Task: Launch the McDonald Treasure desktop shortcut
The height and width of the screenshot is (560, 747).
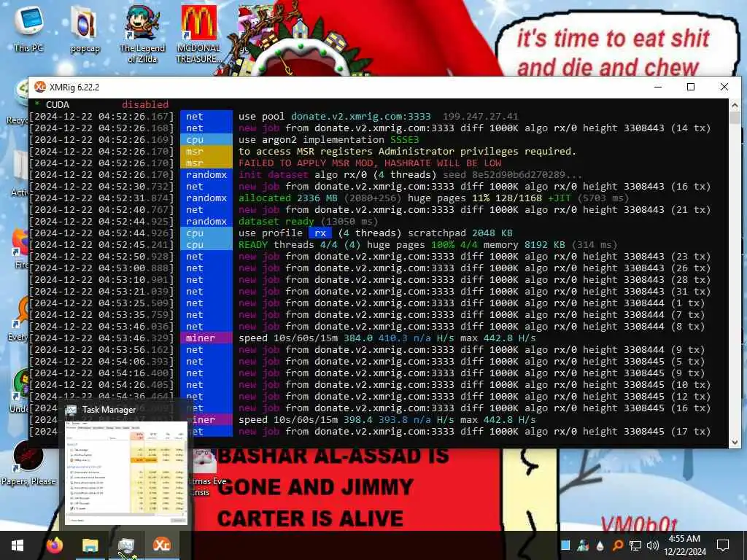Action: tap(198, 34)
